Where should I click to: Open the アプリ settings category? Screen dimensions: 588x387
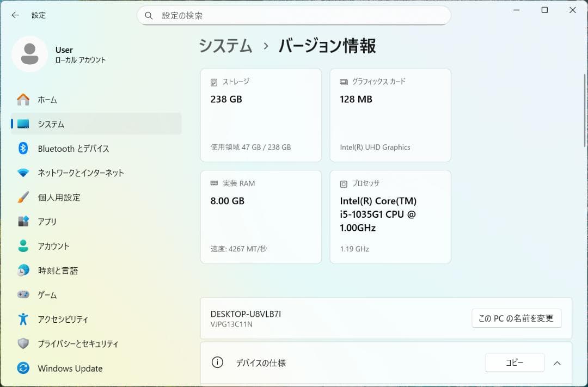point(49,222)
